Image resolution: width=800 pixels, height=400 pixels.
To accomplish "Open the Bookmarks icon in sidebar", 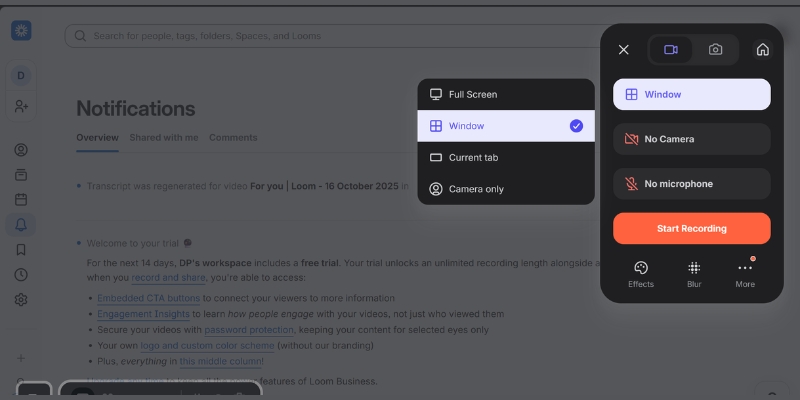I will click(x=21, y=249).
